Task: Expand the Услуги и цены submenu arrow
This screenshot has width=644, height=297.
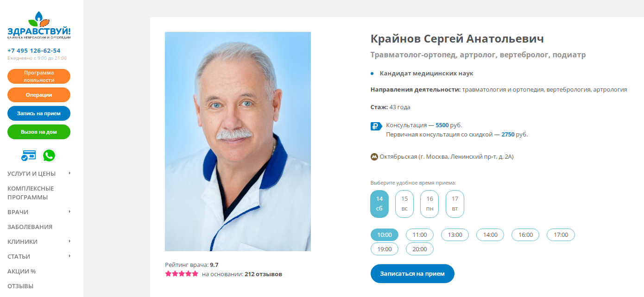Action: pyautogui.click(x=69, y=173)
